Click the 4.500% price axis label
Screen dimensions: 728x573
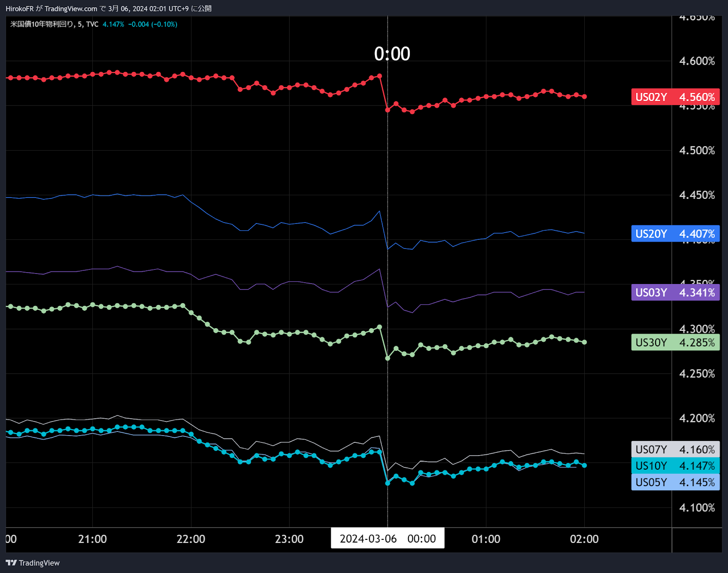click(x=697, y=150)
